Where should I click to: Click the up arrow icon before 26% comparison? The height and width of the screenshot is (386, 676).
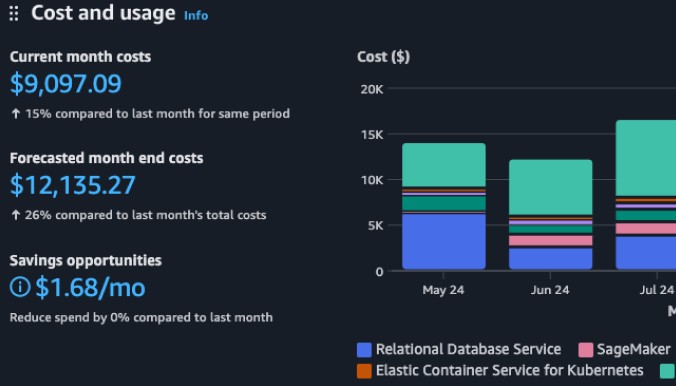pyautogui.click(x=16, y=215)
